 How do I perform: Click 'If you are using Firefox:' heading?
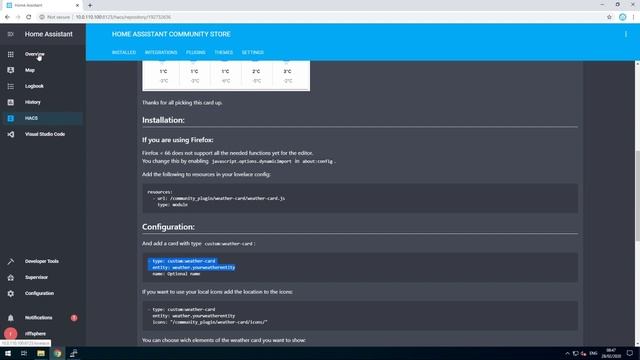(x=178, y=140)
